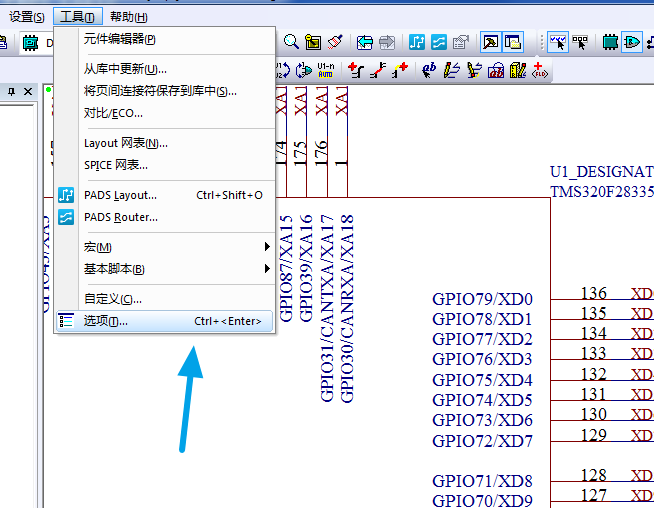The image size is (654, 508).
Task: Click the PADS Router toolbar icon
Action: pos(439,42)
